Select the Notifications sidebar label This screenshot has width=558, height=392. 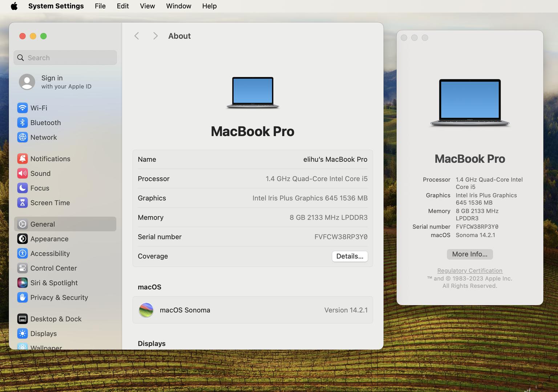(x=50, y=159)
